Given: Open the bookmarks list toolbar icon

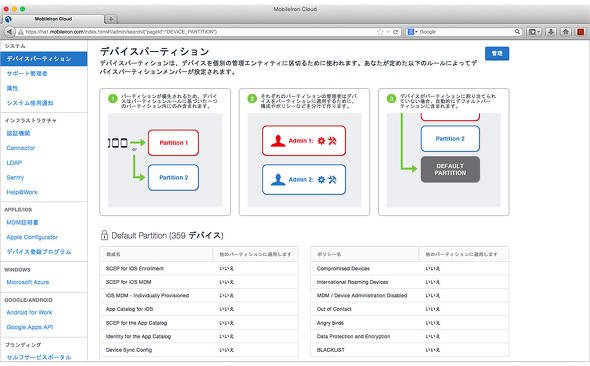Looking at the screenshot, I should pos(534,32).
